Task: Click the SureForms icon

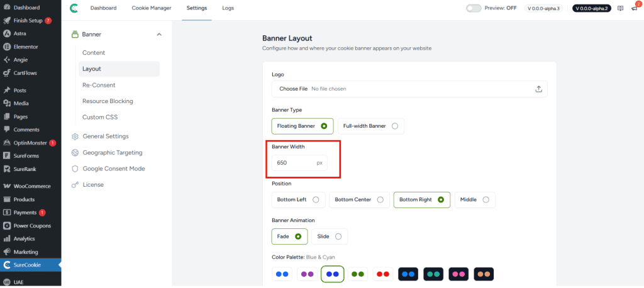Action: pyautogui.click(x=6, y=156)
